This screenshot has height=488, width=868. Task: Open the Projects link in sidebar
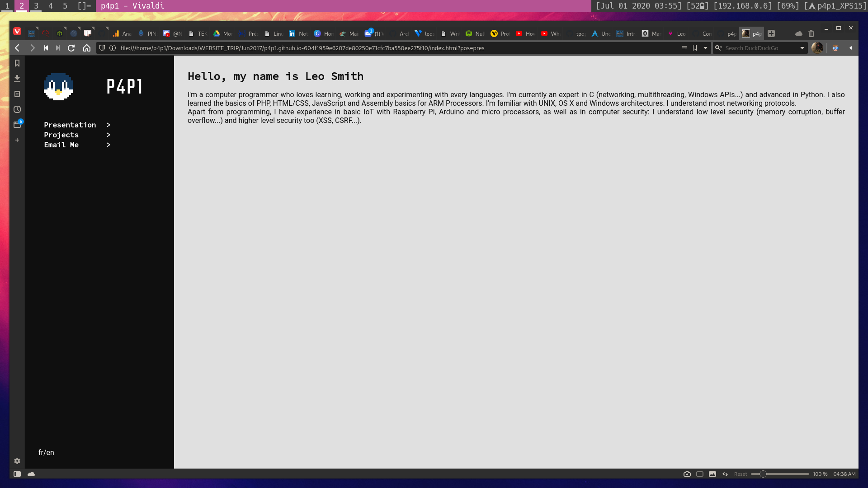pyautogui.click(x=61, y=135)
